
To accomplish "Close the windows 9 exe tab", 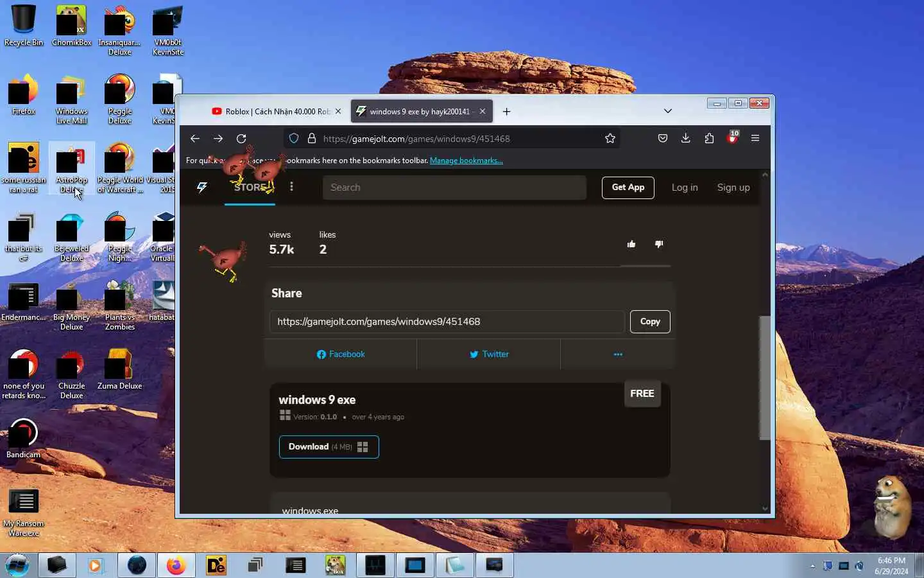I will click(x=483, y=111).
